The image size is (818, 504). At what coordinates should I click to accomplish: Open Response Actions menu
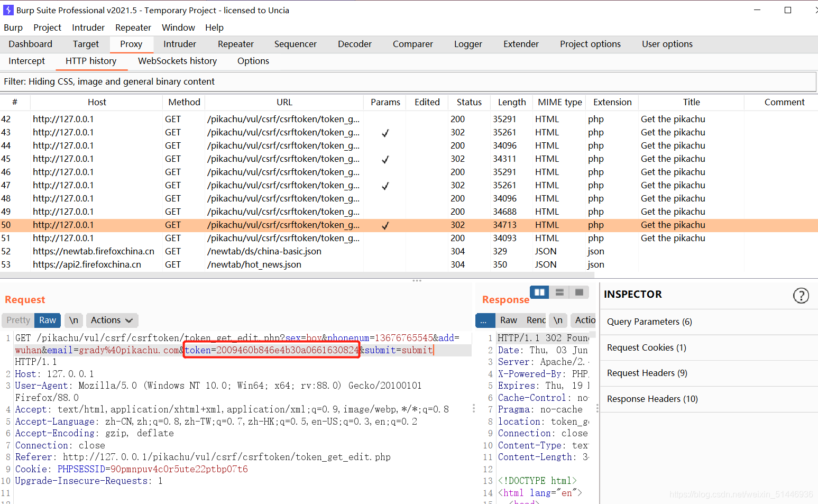click(x=584, y=320)
